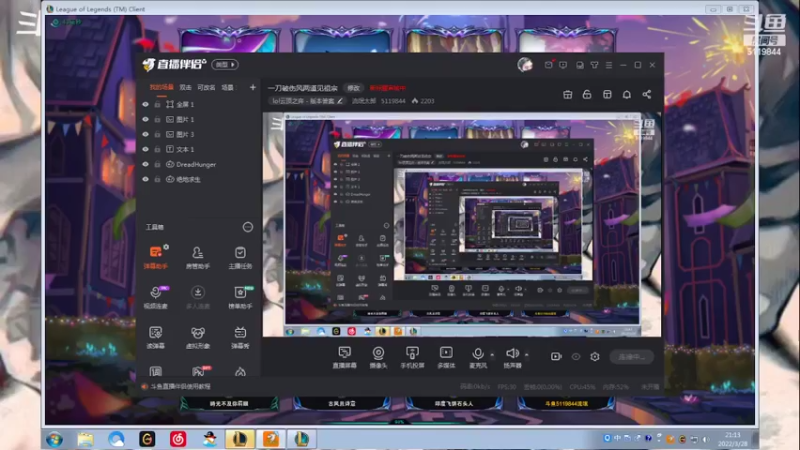Click the start streaming button at bottom right
800x450 pixels.
click(x=632, y=357)
